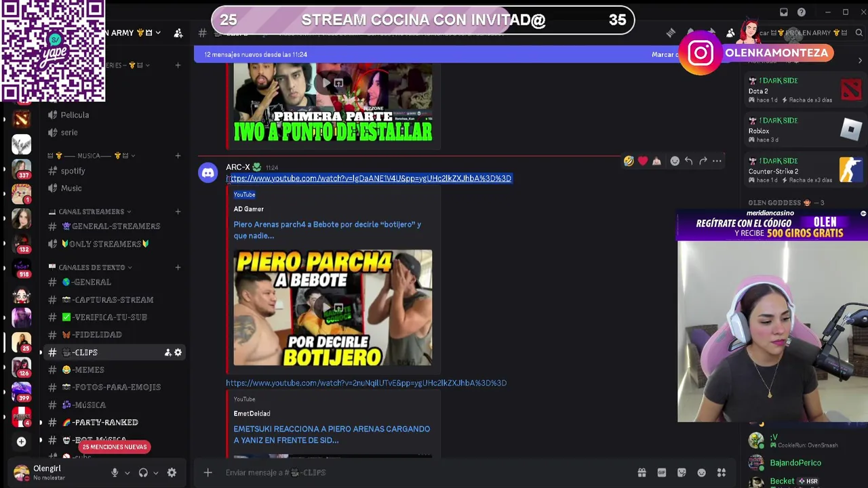React with laughing emoji on ARC-X message

point(629,161)
